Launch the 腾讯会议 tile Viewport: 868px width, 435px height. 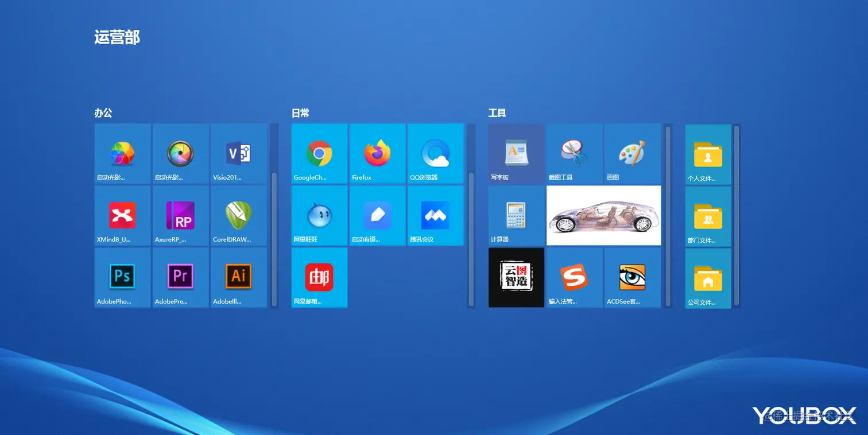pos(436,216)
